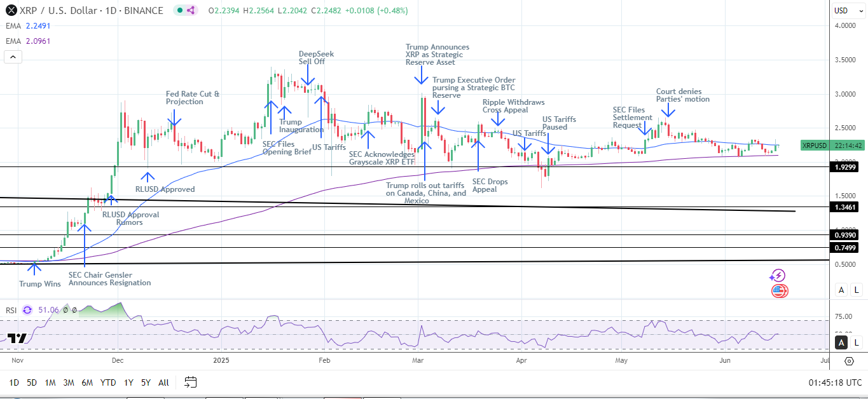Click the 'Trump Inauguration' annotation text
This screenshot has height=399, width=868.
click(x=301, y=126)
